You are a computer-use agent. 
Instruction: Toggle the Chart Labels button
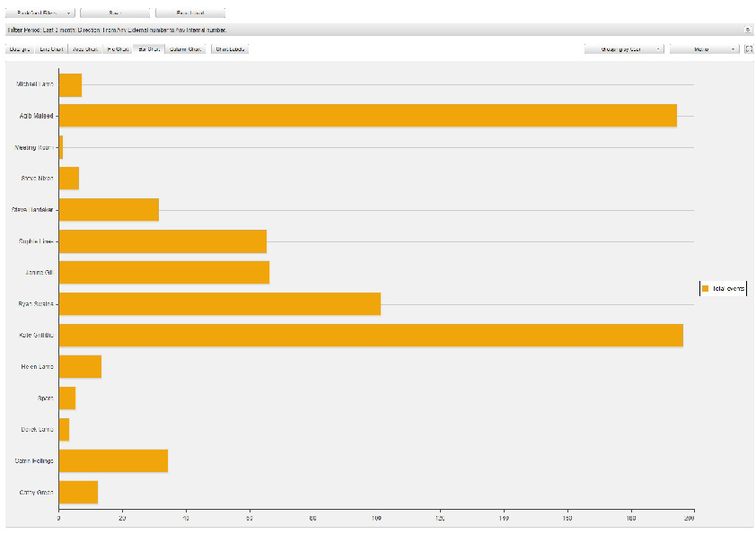[230, 48]
